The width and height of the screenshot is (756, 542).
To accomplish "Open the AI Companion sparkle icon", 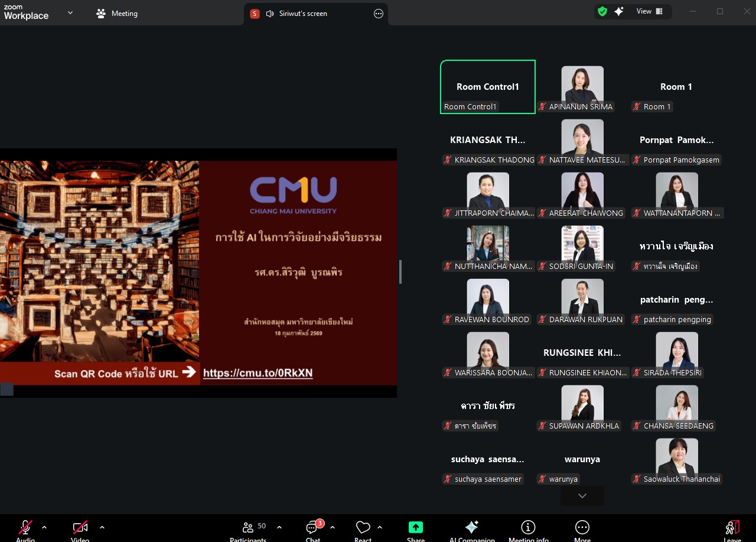I will tap(471, 527).
